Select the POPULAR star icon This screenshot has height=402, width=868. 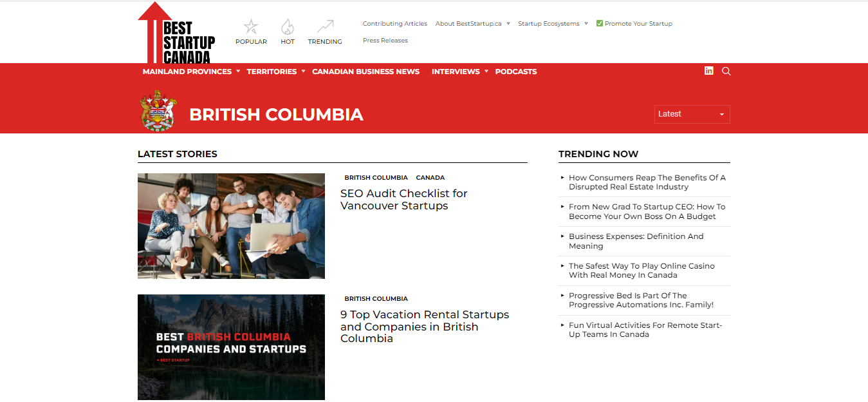(251, 26)
